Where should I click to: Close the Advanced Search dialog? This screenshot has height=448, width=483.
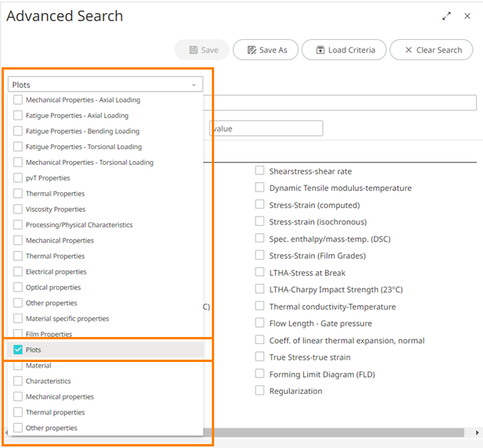click(x=467, y=16)
